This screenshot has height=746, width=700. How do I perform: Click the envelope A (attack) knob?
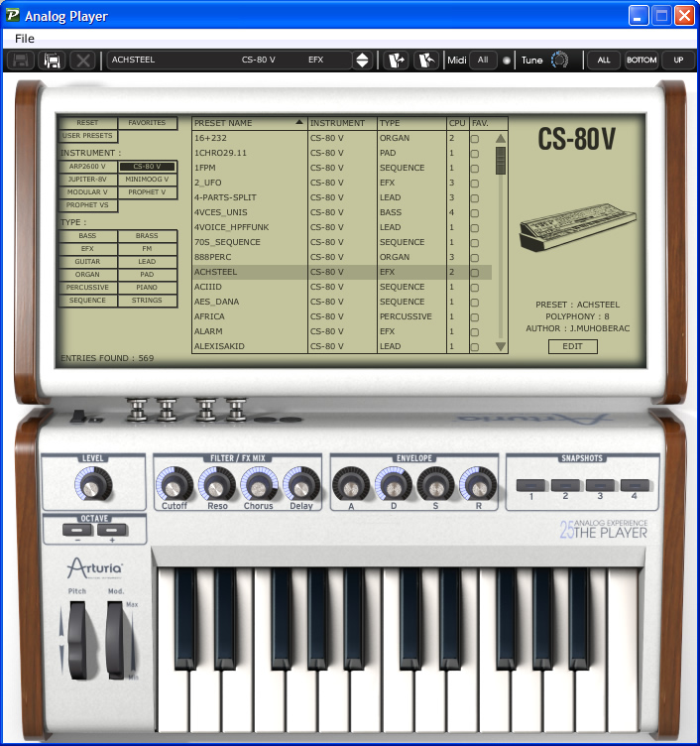click(351, 484)
